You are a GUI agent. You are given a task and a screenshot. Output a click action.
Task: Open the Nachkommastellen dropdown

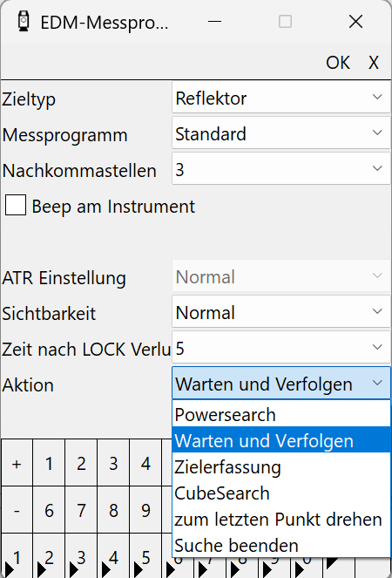pos(281,169)
